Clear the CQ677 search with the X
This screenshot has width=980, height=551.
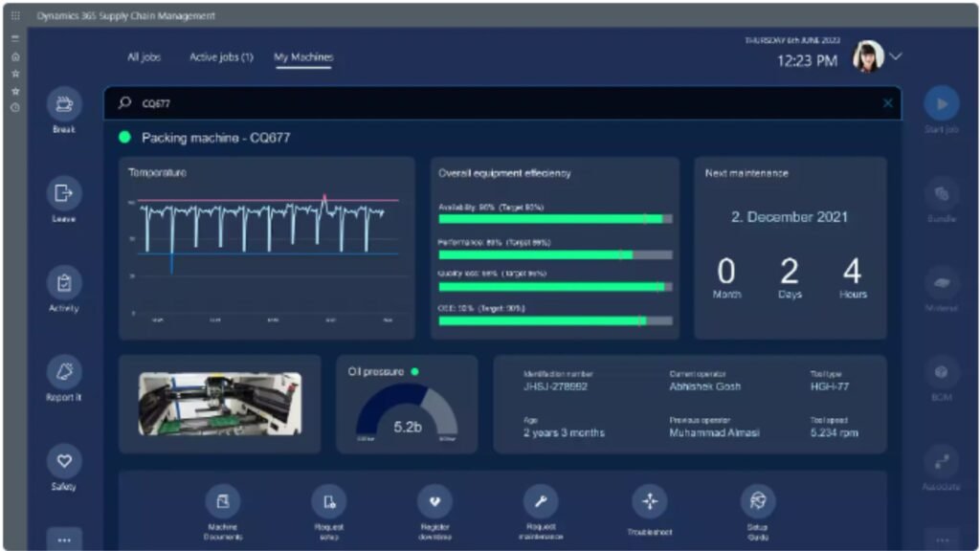coord(887,103)
